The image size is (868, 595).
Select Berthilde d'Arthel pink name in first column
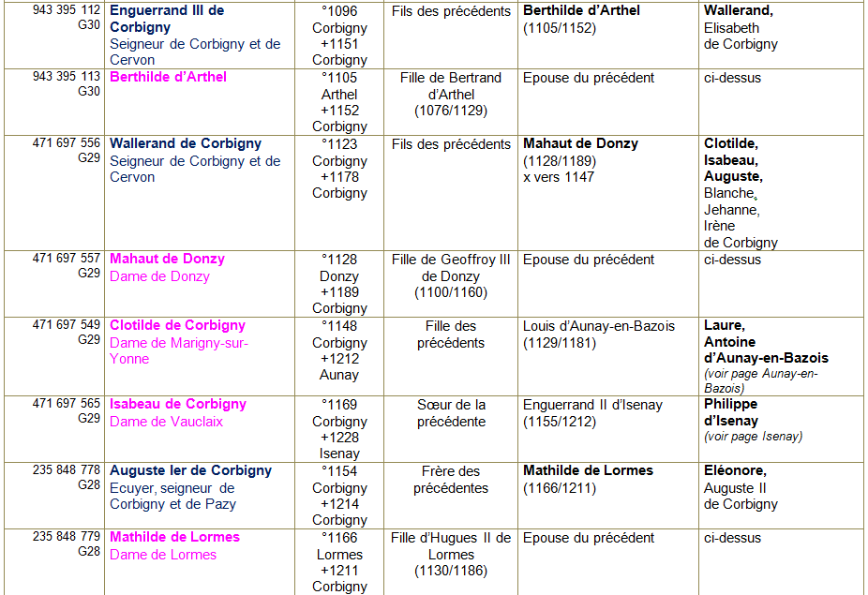(x=168, y=77)
